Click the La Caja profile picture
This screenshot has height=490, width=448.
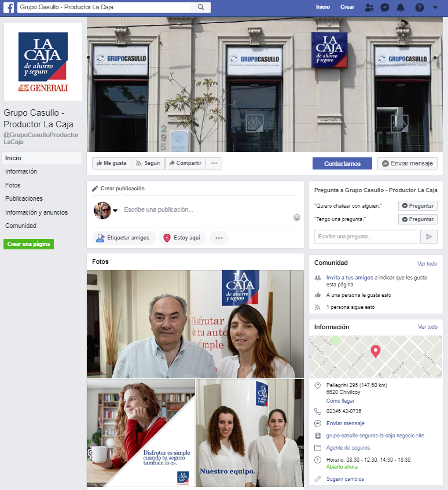[43, 61]
